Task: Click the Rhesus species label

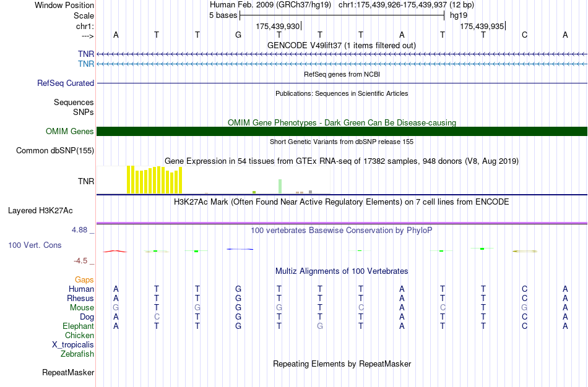Action: [x=80, y=298]
